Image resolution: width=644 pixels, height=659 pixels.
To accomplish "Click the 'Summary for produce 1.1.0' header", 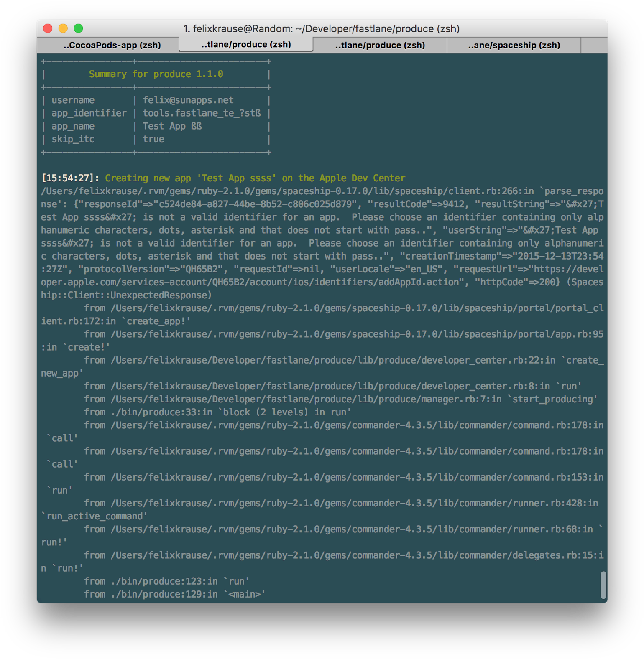I will tap(156, 74).
